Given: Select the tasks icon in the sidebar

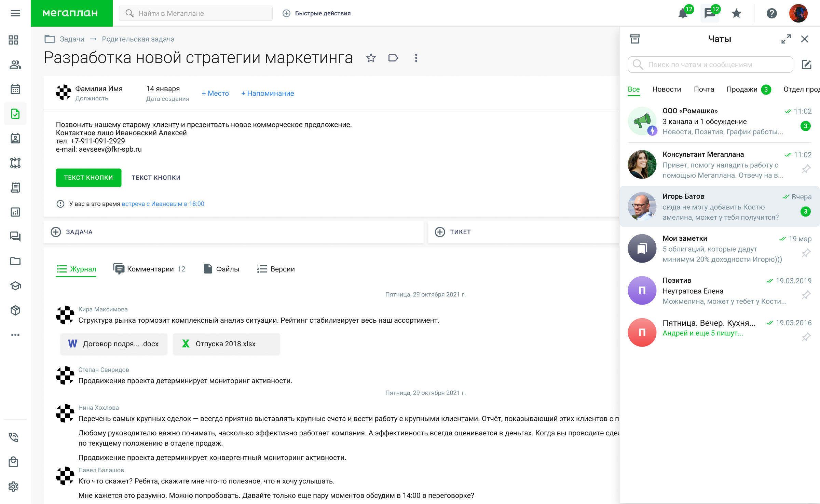Looking at the screenshot, I should [x=15, y=114].
